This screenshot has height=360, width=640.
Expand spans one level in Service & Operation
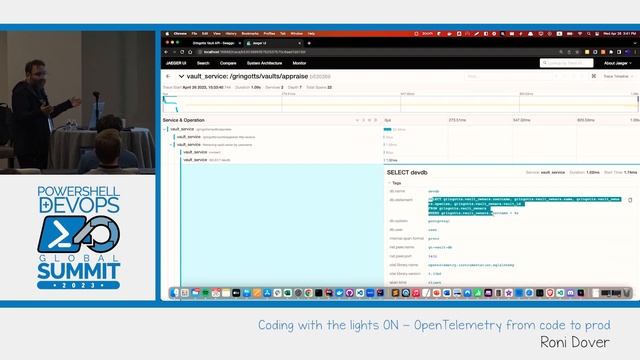(357, 120)
